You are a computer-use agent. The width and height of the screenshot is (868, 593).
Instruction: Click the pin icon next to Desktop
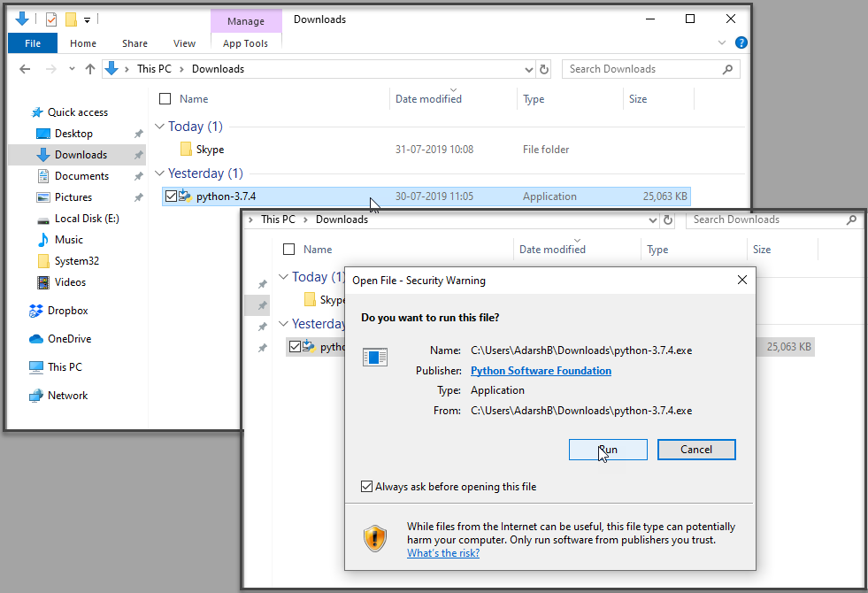coord(138,134)
